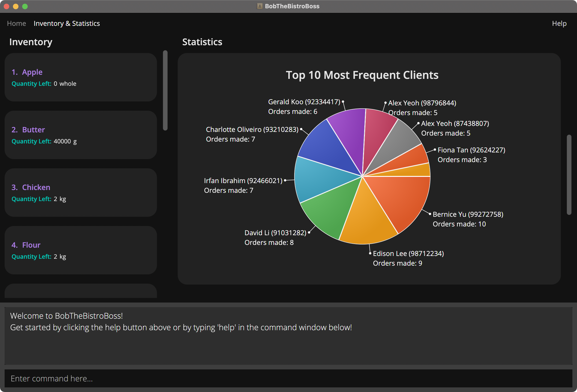
Task: Switch to the Home tab
Action: pyautogui.click(x=16, y=23)
